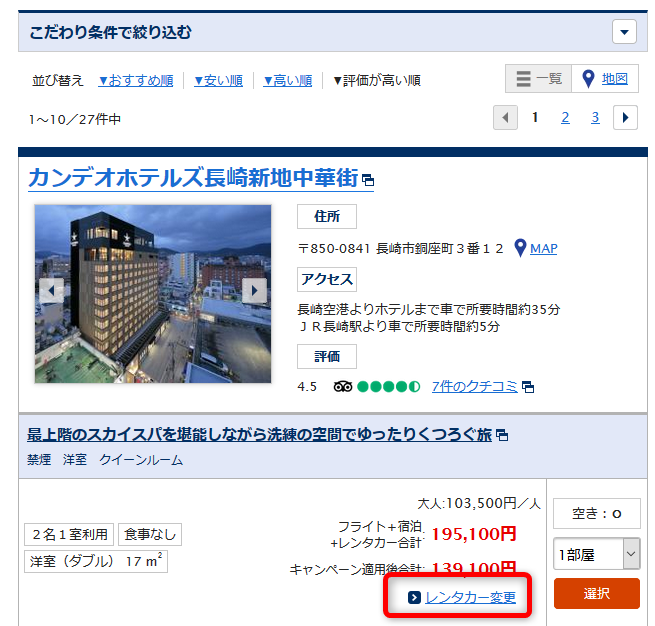The height and width of the screenshot is (626, 655).
Task: Click the 195,100円 total price
Action: tap(474, 534)
